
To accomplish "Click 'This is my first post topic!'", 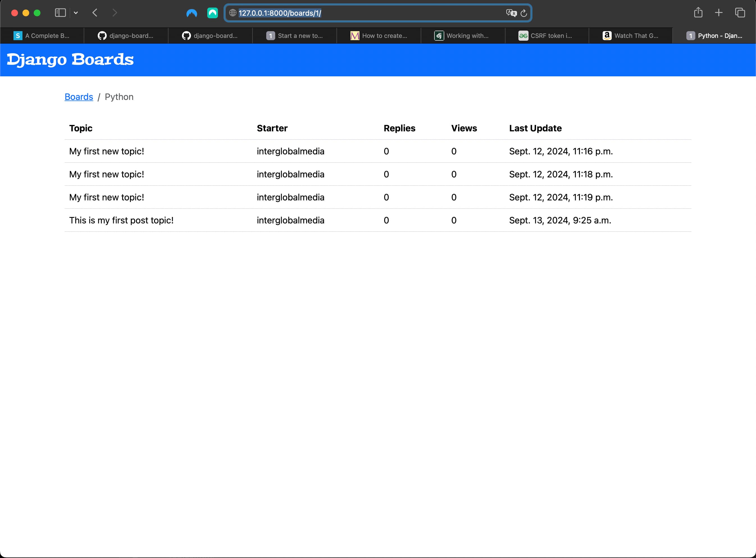I will (121, 220).
